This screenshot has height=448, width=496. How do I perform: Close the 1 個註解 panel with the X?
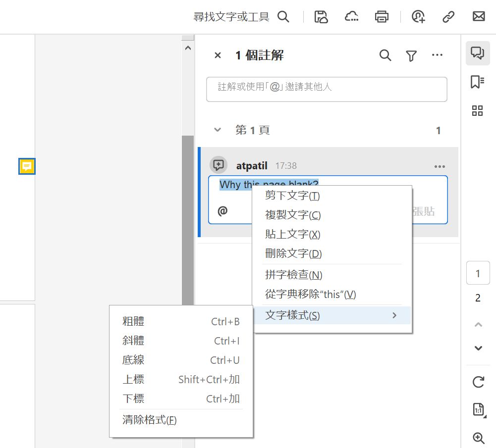click(218, 55)
